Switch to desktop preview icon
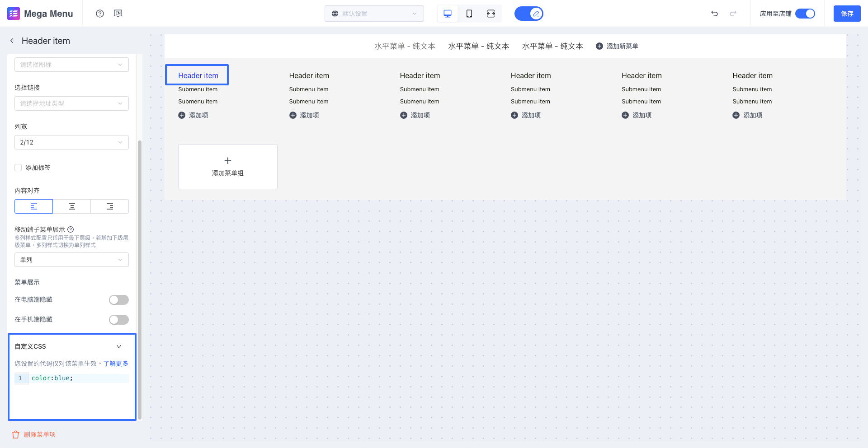The image size is (868, 448). (448, 14)
